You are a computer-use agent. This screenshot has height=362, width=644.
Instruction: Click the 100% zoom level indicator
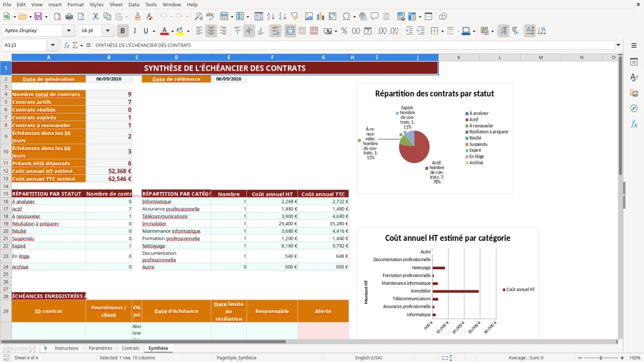(635, 358)
